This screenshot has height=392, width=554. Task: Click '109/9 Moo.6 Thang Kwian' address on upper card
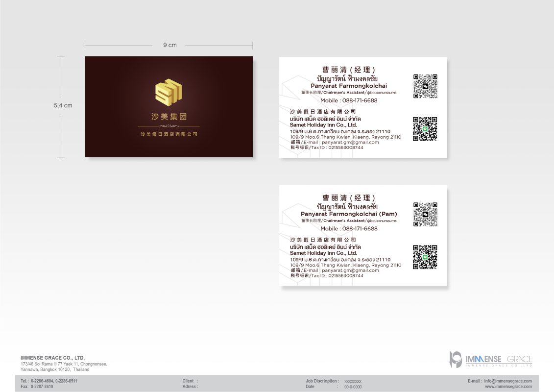click(346, 137)
